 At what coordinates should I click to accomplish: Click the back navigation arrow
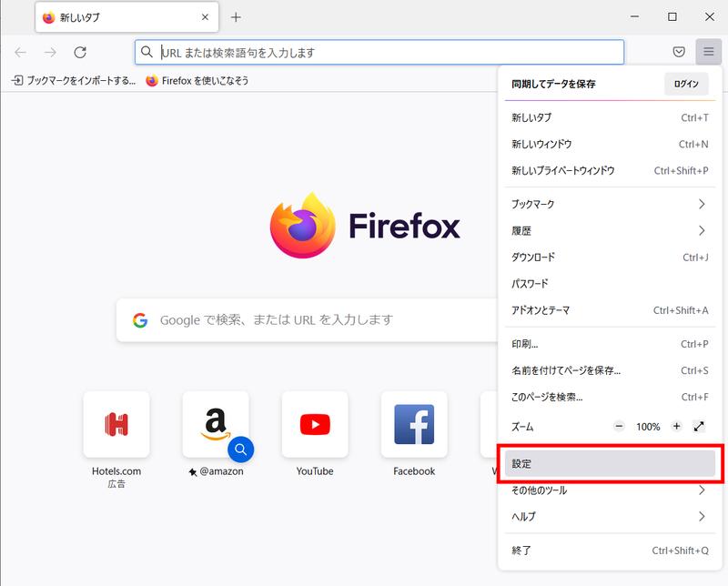(20, 52)
